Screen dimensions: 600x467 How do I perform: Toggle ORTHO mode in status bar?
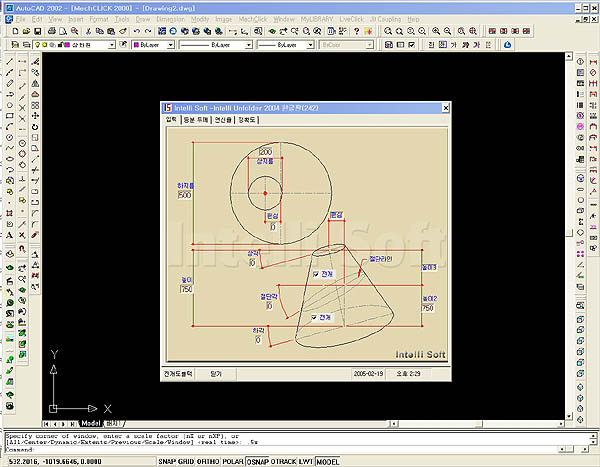[x=208, y=461]
